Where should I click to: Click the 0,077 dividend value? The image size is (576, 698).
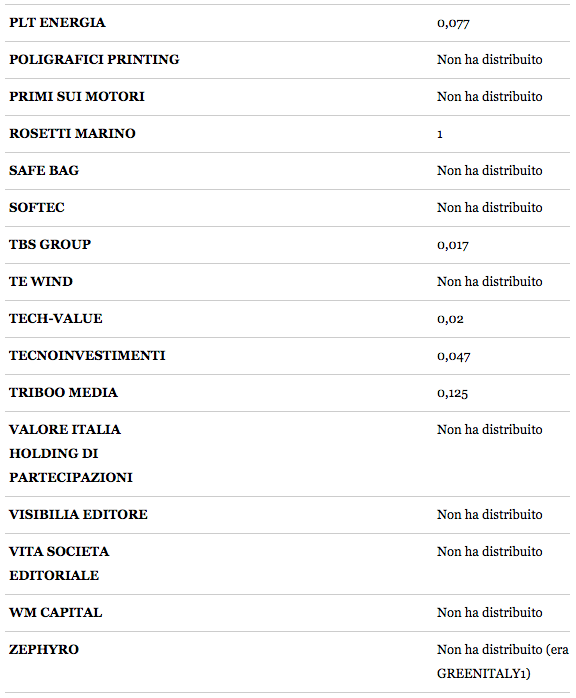point(453,23)
